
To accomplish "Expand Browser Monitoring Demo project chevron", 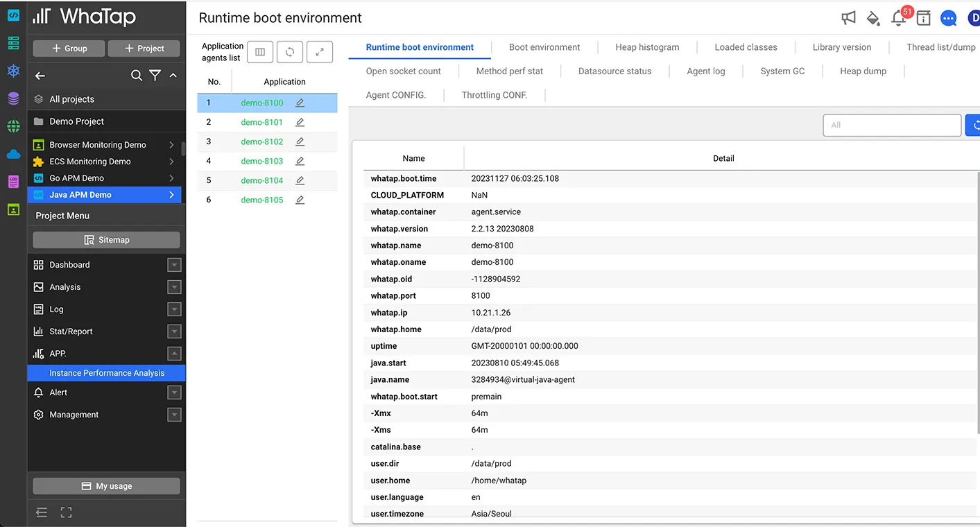I will 171,145.
